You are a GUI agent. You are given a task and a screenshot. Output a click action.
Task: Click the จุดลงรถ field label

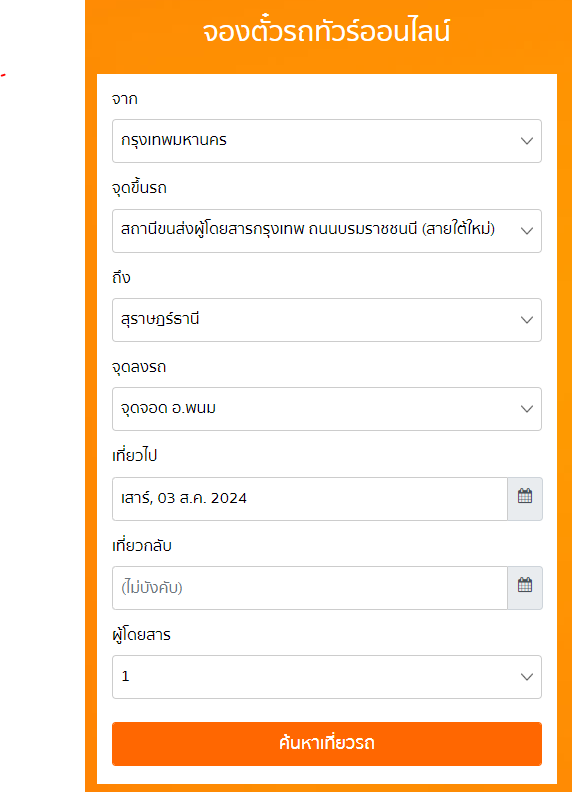tap(139, 367)
